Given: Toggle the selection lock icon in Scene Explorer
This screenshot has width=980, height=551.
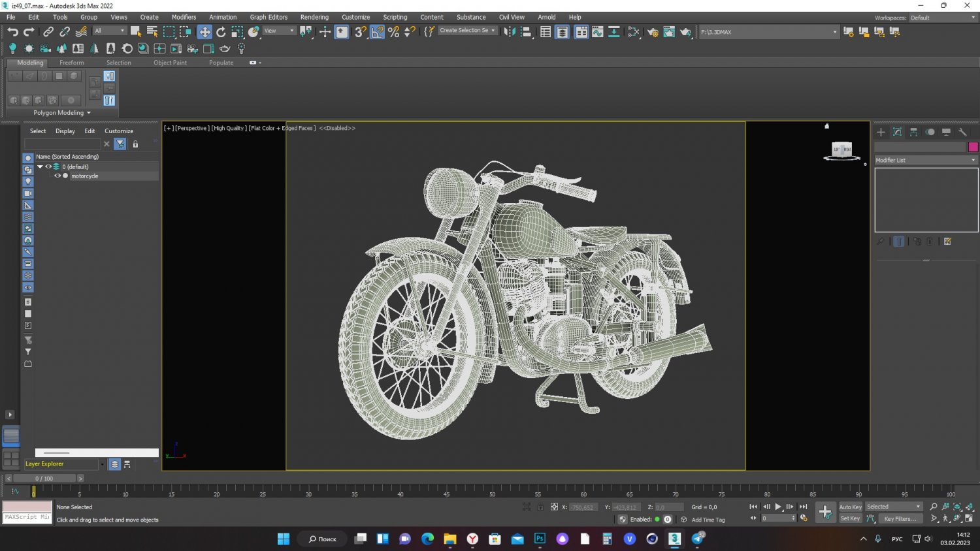Looking at the screenshot, I should [x=135, y=144].
